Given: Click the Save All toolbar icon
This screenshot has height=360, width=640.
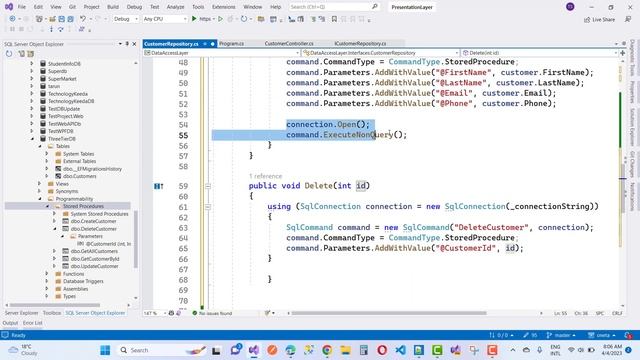Looking at the screenshot, I should coord(71,19).
